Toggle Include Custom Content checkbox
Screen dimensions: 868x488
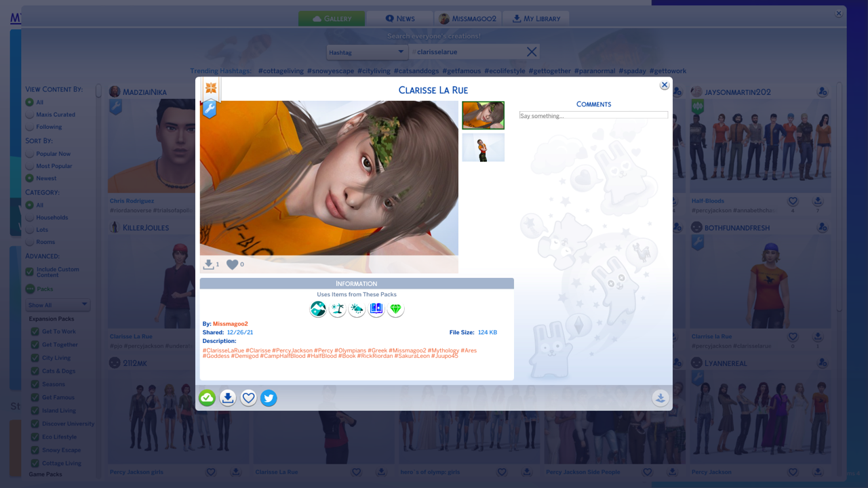[x=30, y=272]
